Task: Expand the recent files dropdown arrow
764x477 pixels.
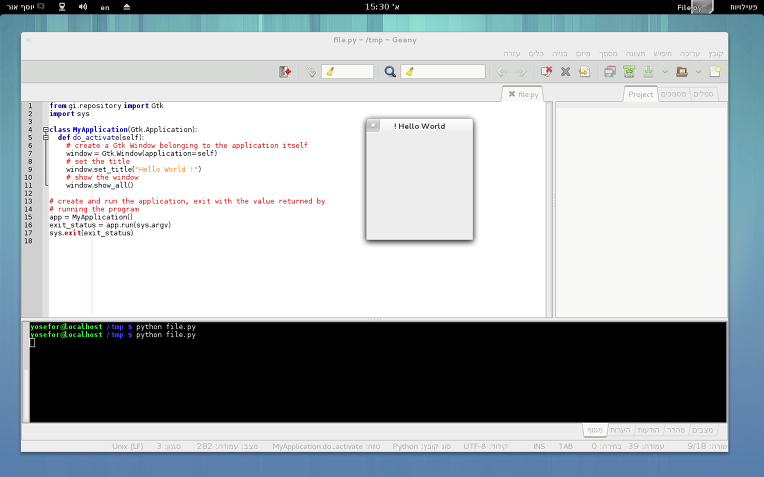Action: click(665, 72)
